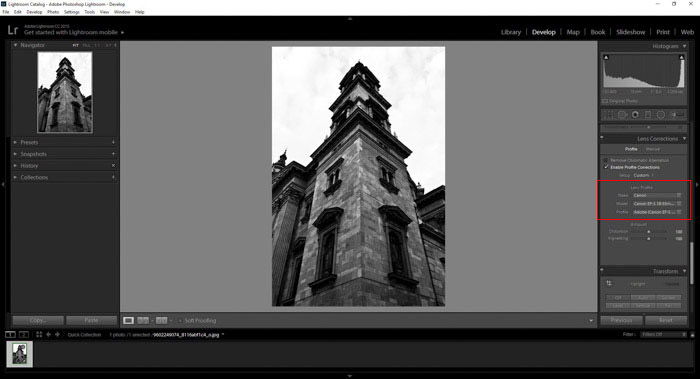Collapse the Transform panel
This screenshot has height=379, width=700.
pos(684,271)
